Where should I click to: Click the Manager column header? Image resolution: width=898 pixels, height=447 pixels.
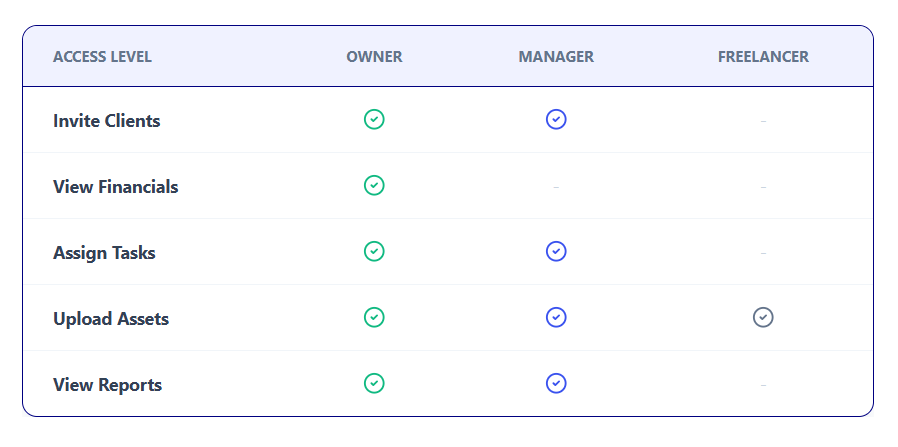(x=556, y=57)
